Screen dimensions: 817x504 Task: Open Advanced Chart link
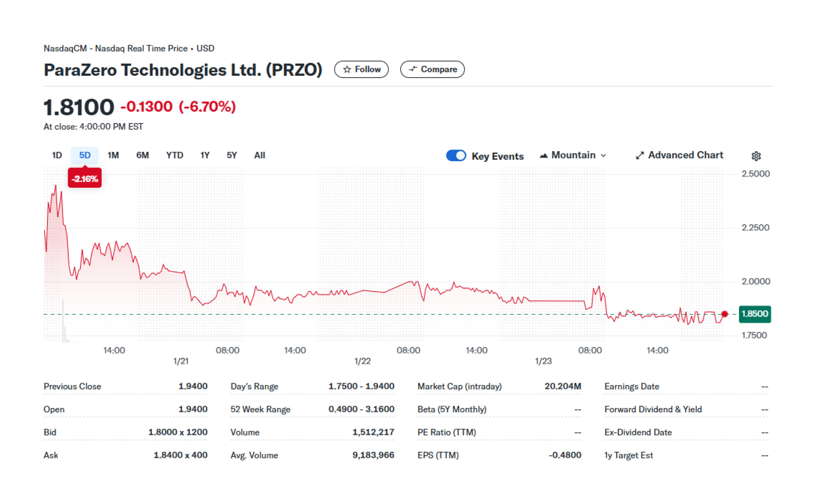(679, 155)
